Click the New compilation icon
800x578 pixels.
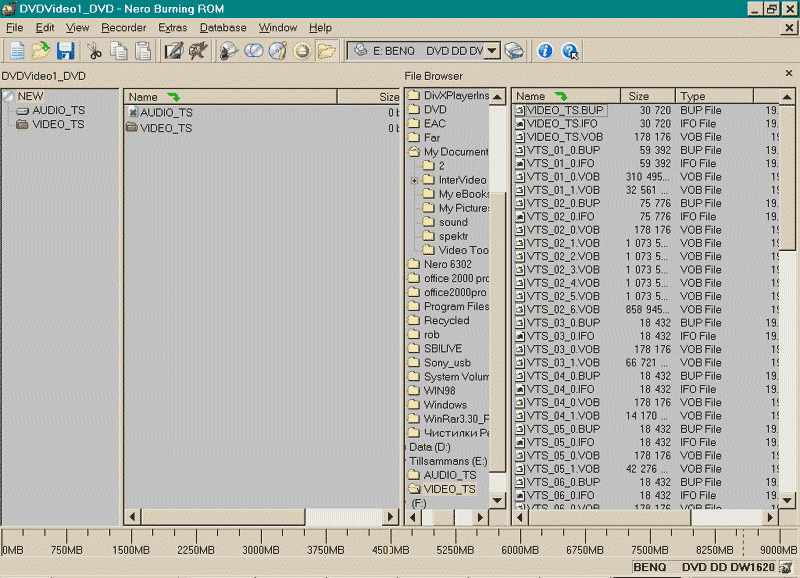click(17, 51)
